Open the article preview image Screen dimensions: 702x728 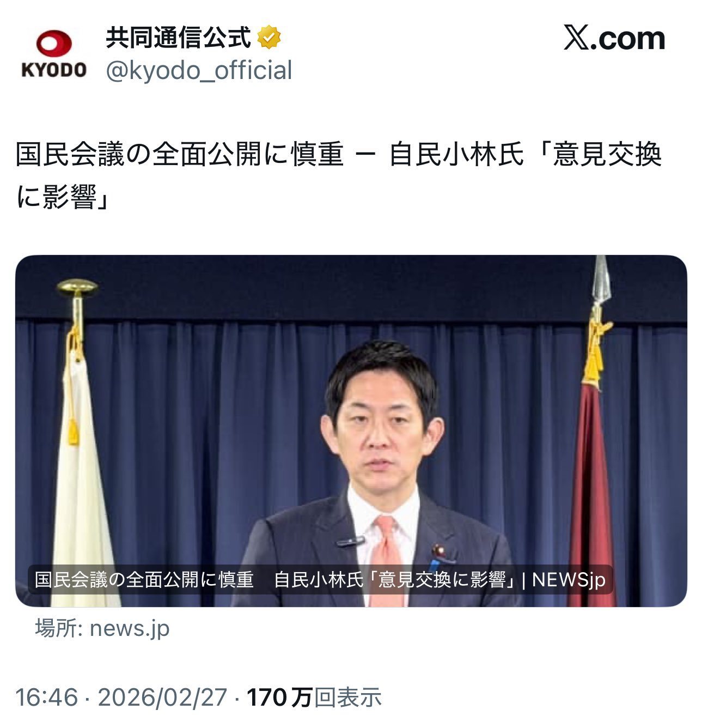351,430
